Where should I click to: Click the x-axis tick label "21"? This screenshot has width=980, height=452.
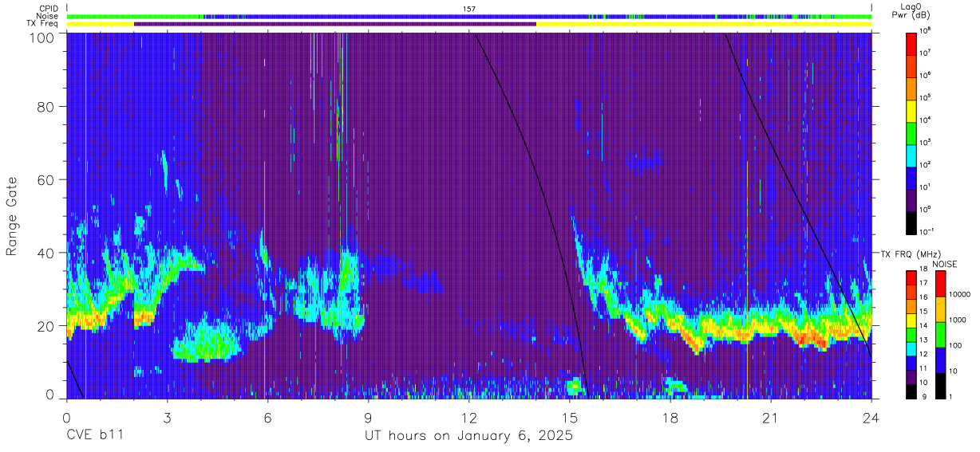[x=771, y=418]
